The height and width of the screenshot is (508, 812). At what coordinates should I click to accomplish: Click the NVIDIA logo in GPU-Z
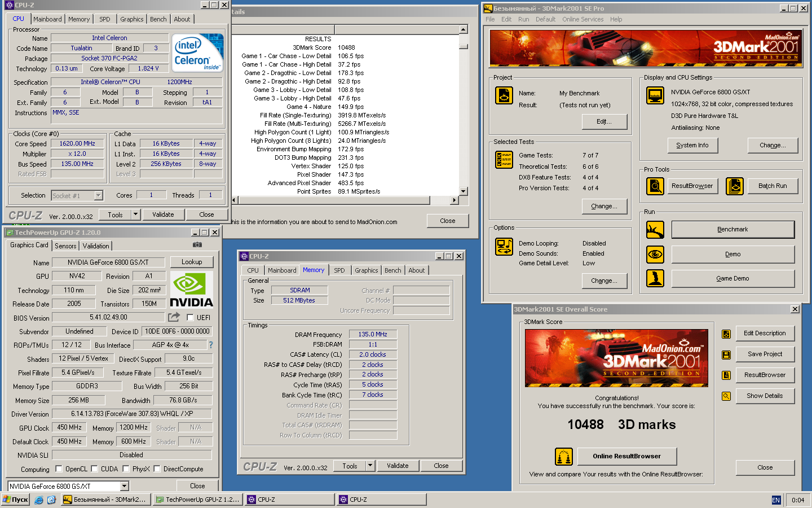coord(192,290)
